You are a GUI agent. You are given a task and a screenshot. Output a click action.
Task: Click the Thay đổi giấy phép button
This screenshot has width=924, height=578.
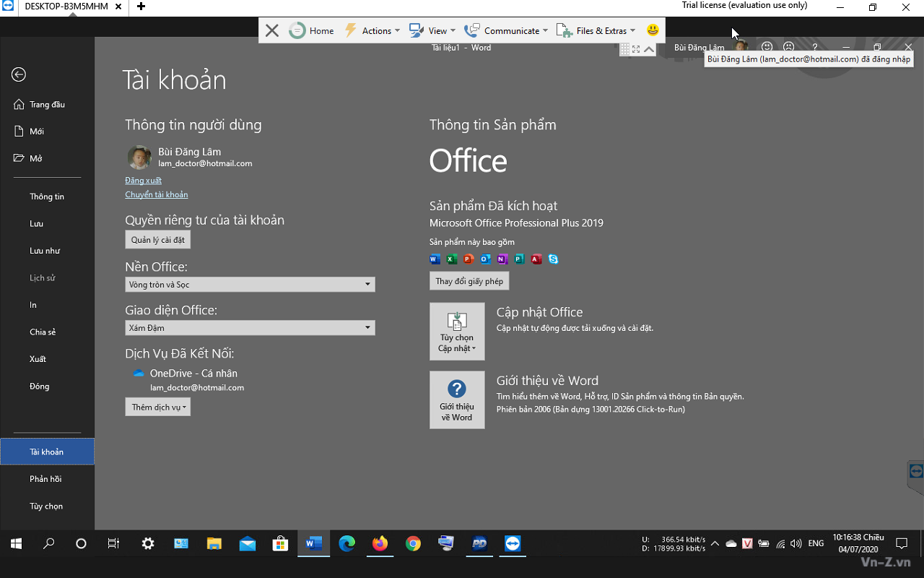click(x=469, y=281)
